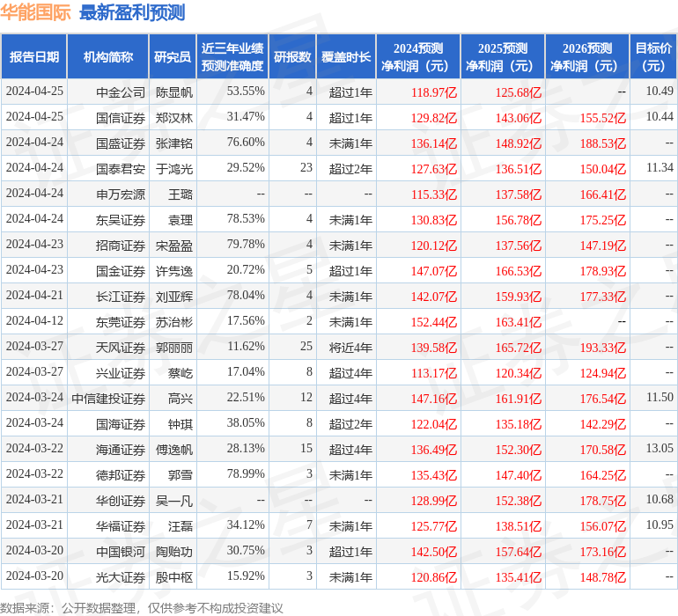
Task: Select institution 国信证券
Action: tap(121, 118)
